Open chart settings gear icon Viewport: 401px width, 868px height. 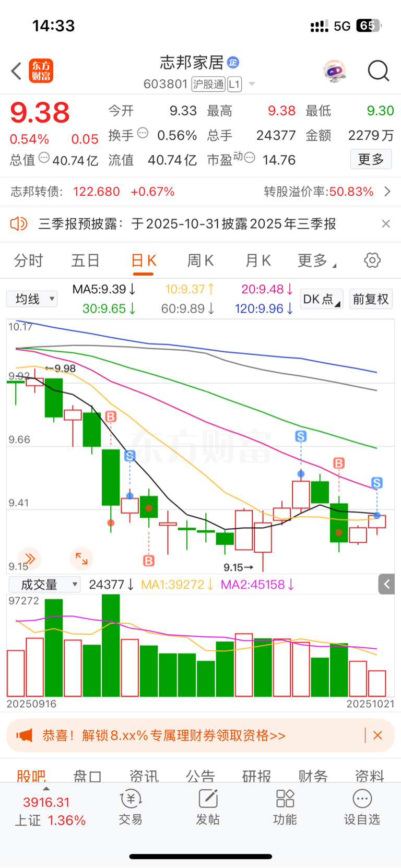(372, 260)
